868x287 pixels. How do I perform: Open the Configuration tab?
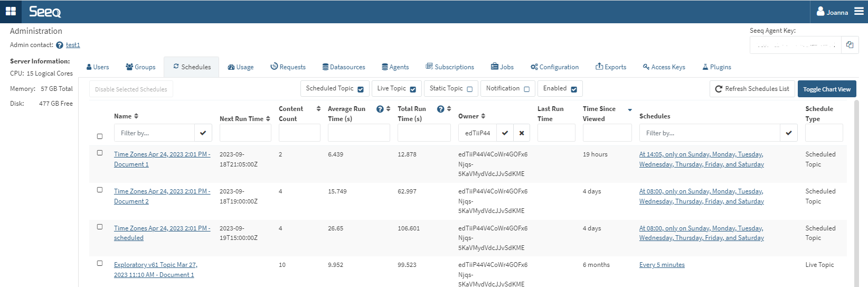point(554,67)
